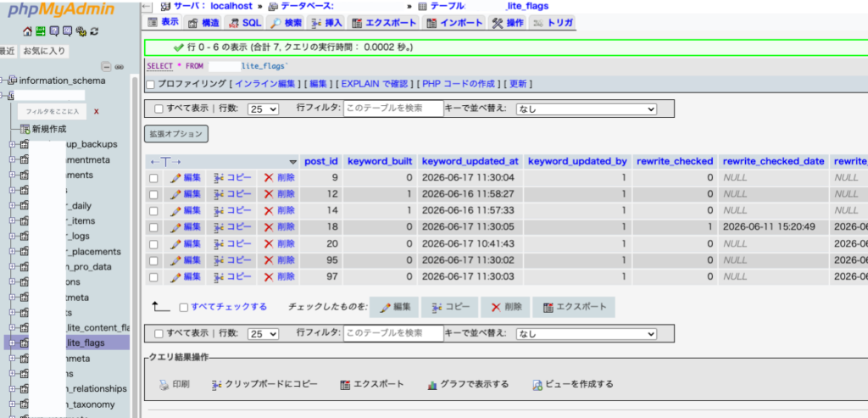
Task: Check the すべてチェックする checkbox
Action: [x=184, y=307]
